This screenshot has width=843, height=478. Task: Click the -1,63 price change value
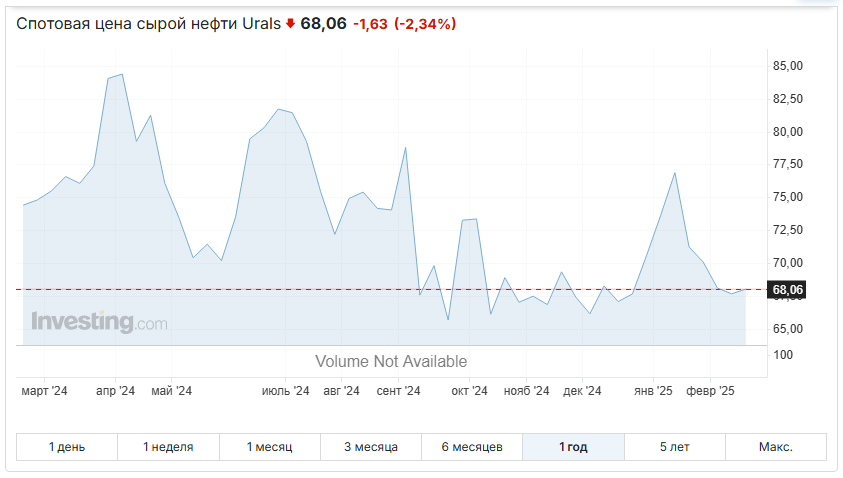pyautogui.click(x=369, y=24)
